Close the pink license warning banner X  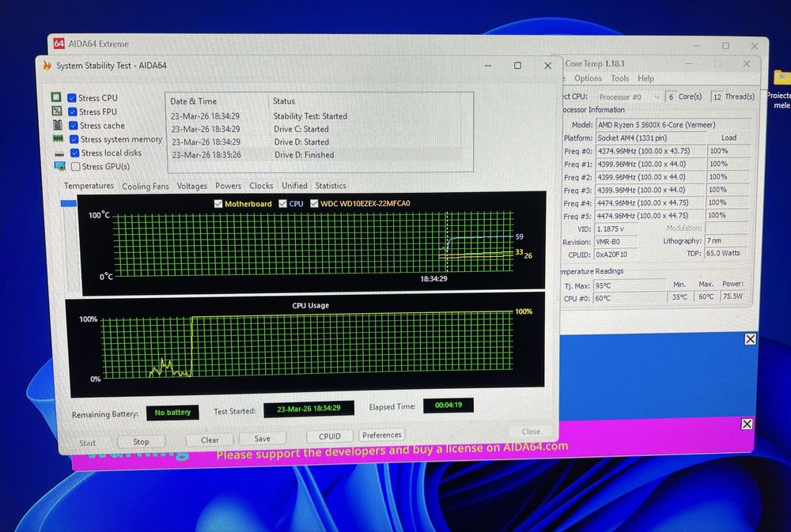coord(747,424)
